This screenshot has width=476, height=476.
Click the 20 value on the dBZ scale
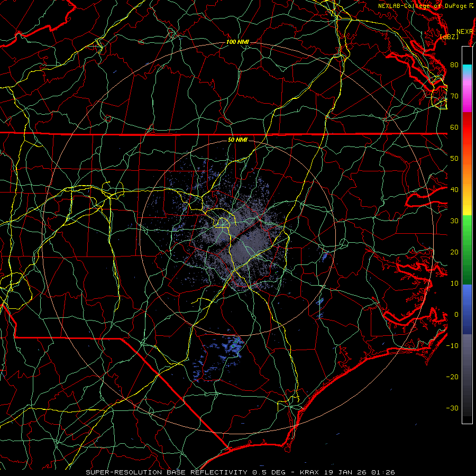(x=454, y=252)
